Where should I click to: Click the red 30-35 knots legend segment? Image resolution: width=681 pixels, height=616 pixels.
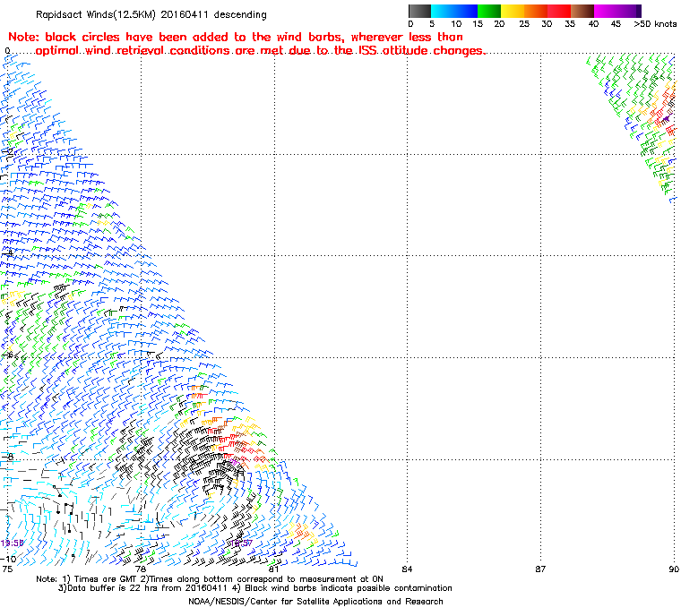(x=559, y=11)
